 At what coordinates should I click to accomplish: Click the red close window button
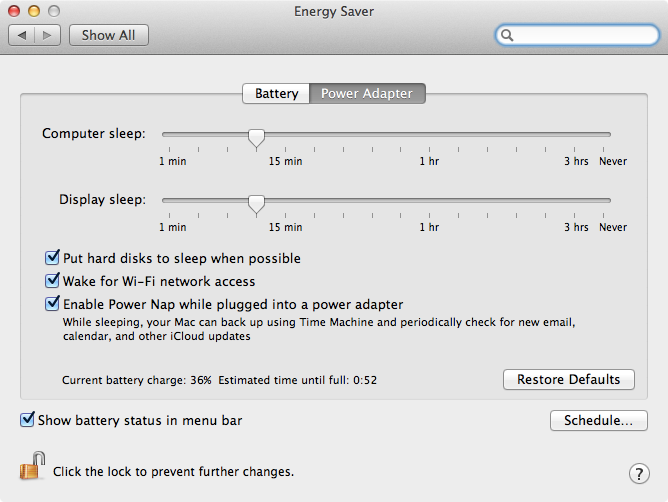pos(14,11)
